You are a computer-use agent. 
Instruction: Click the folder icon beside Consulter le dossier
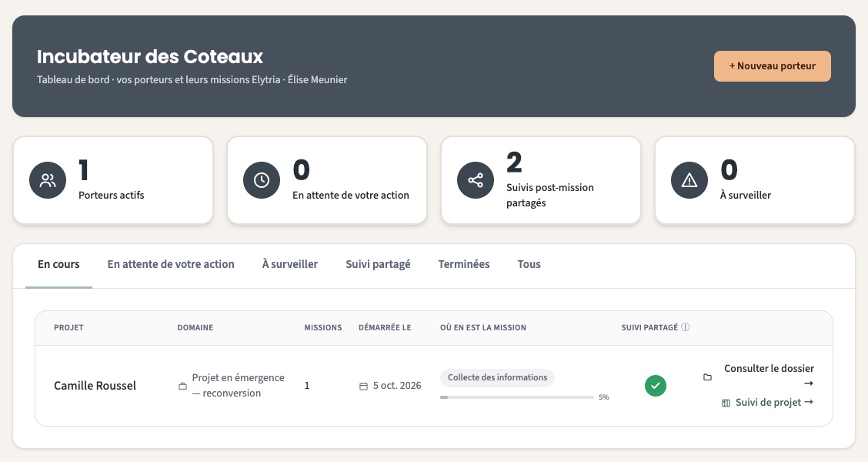[x=707, y=377]
